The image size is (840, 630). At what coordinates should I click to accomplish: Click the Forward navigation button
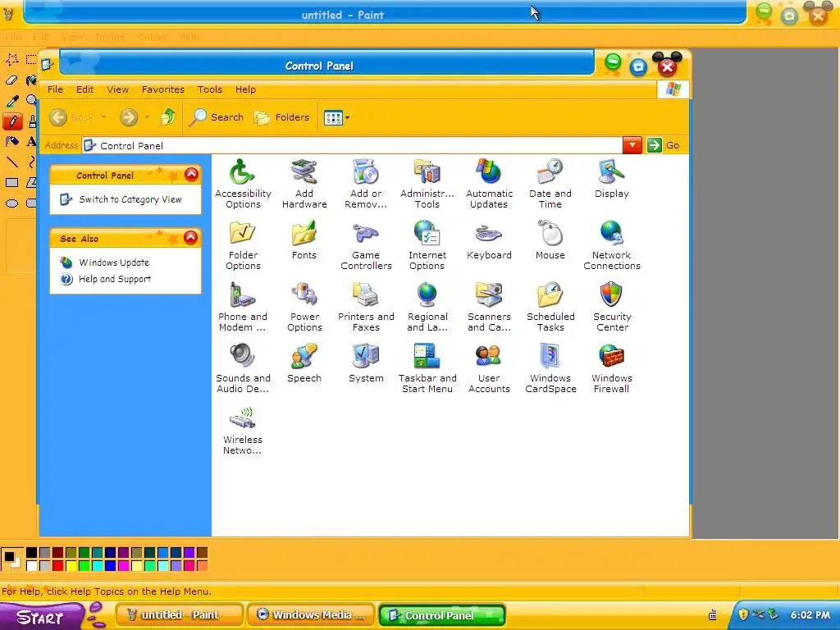click(129, 116)
